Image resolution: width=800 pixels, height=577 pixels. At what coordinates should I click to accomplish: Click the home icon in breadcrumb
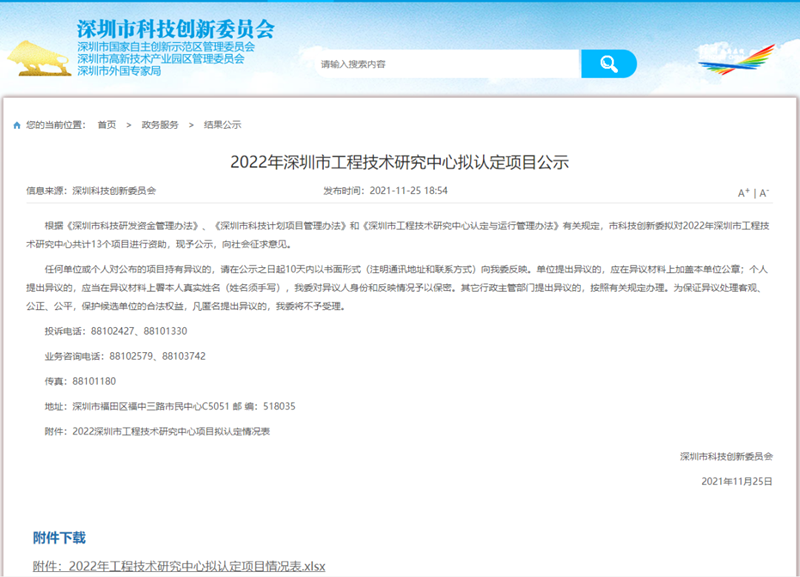[17, 126]
